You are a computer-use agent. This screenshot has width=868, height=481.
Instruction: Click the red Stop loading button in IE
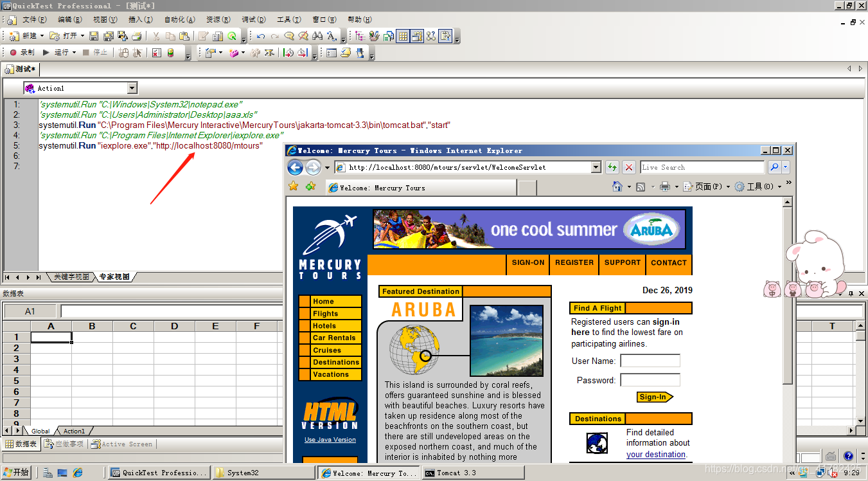coord(629,167)
